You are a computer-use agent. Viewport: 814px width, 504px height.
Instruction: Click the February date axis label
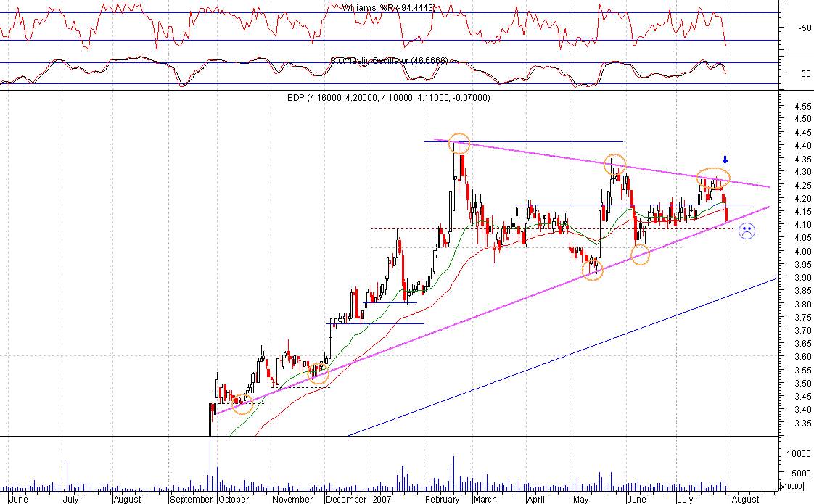[443, 499]
